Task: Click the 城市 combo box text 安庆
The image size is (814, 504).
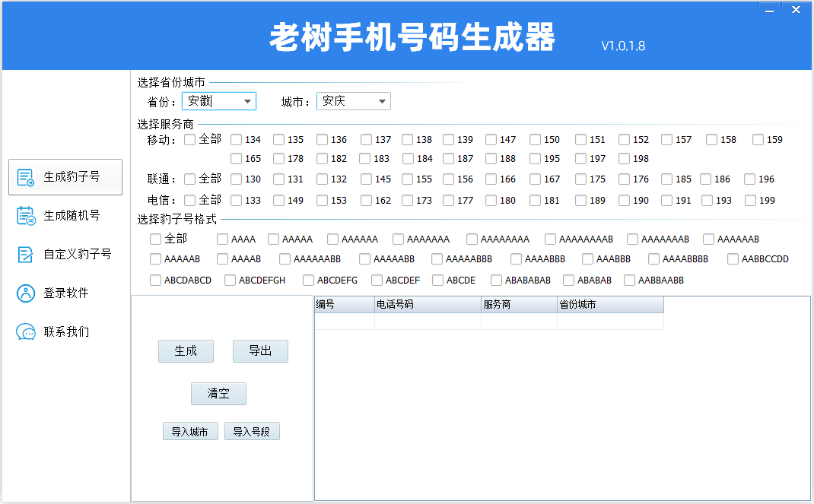Action: [334, 101]
